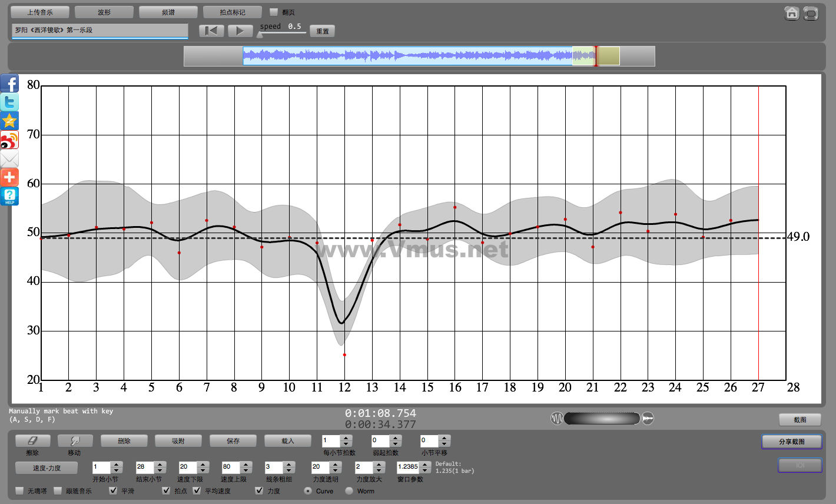The height and width of the screenshot is (504, 836).
Task: Click the Facebook share icon
Action: coord(9,84)
